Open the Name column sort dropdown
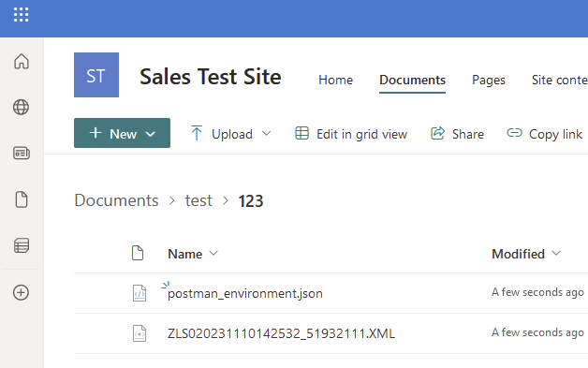The image size is (588, 368). click(x=193, y=254)
